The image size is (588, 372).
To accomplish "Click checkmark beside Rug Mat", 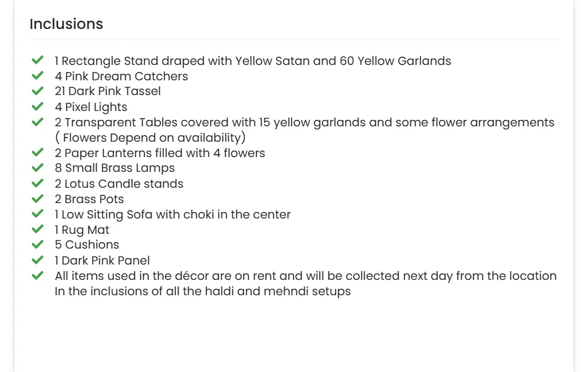I will [x=38, y=229].
